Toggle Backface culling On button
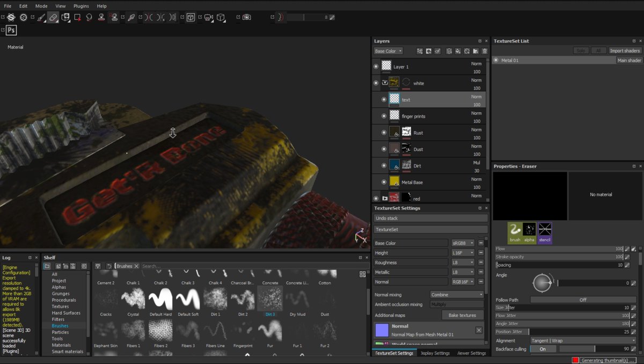644x364 pixels. tap(543, 349)
